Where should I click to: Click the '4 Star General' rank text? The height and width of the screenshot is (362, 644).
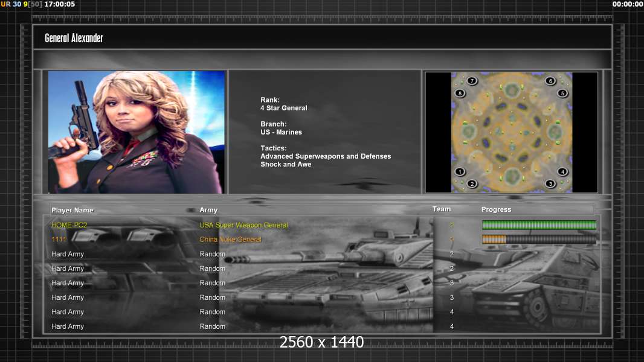click(x=284, y=108)
